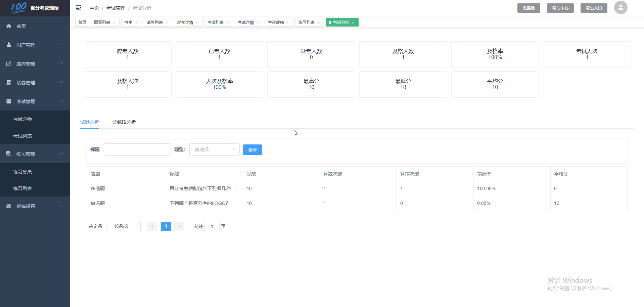Screen dimensions: 644x307
Task: Switch to the 试卷详情 page tab
Action: (185, 23)
